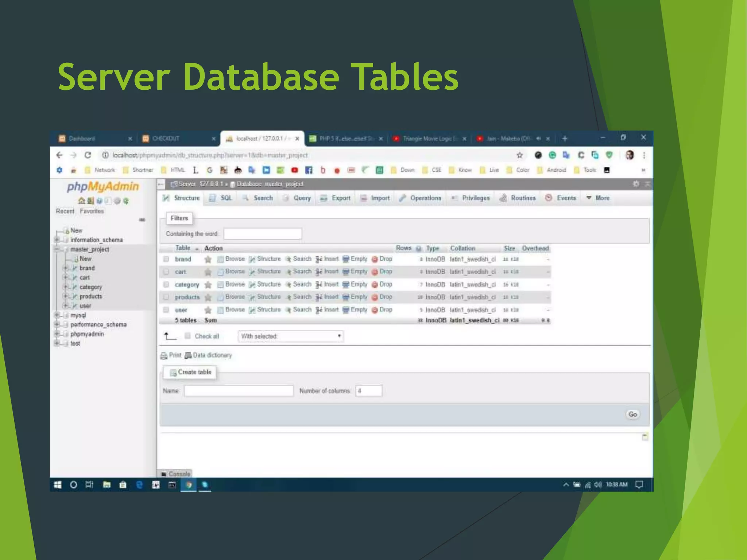Viewport: 747px width, 560px height.
Task: Bookmark page with star icon
Action: coord(520,155)
